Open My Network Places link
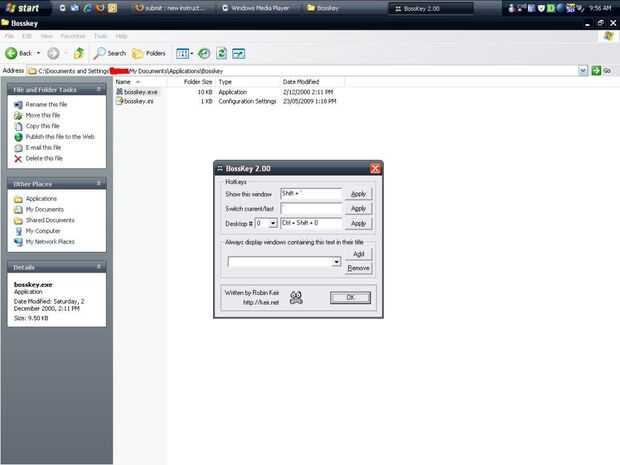Viewport: 620px width, 465px height. click(x=50, y=241)
